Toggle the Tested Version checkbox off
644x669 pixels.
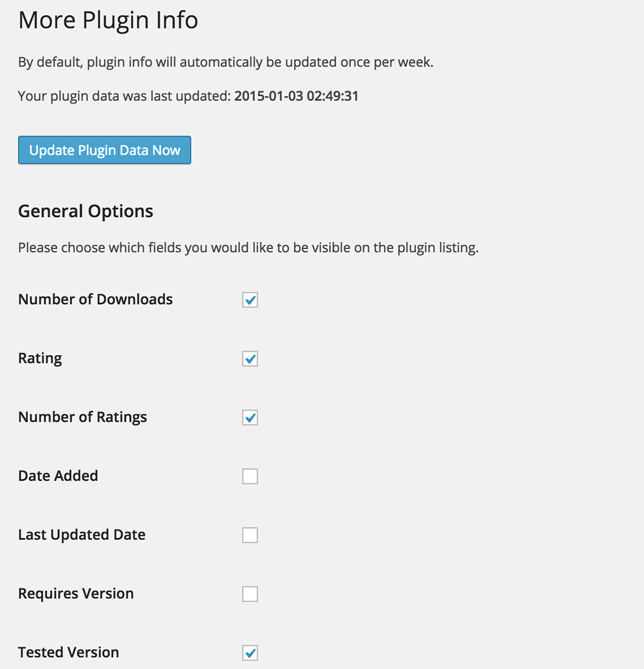[x=250, y=653]
